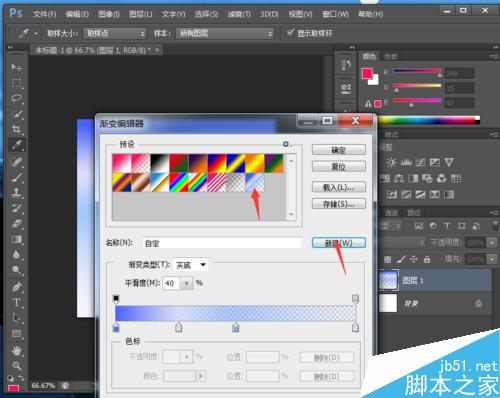The width and height of the screenshot is (500, 398).
Task: Open the 平滑度 slider arrow
Action: click(x=187, y=283)
